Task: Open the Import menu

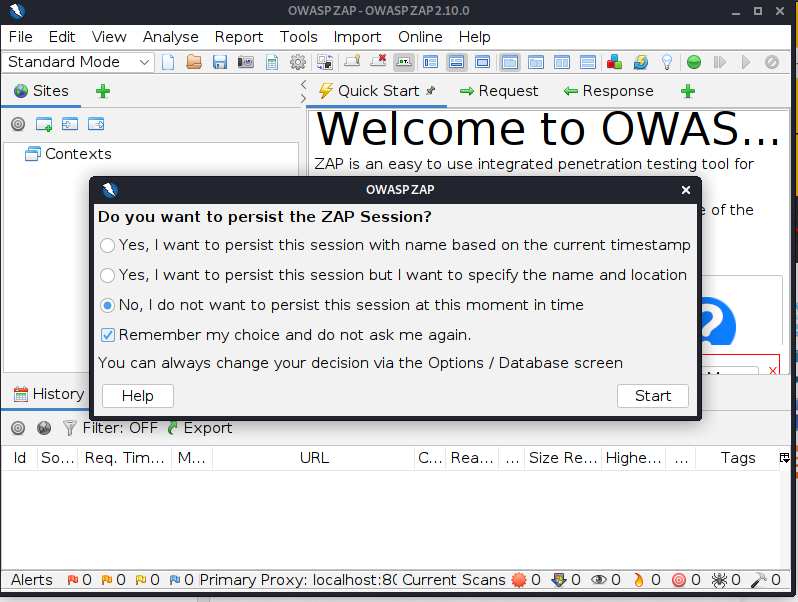Action: [357, 37]
